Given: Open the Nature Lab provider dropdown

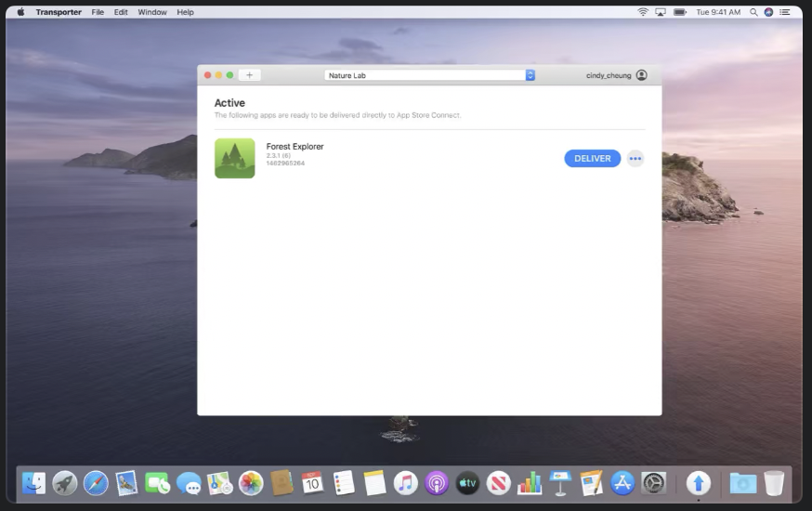Looking at the screenshot, I should click(x=429, y=75).
